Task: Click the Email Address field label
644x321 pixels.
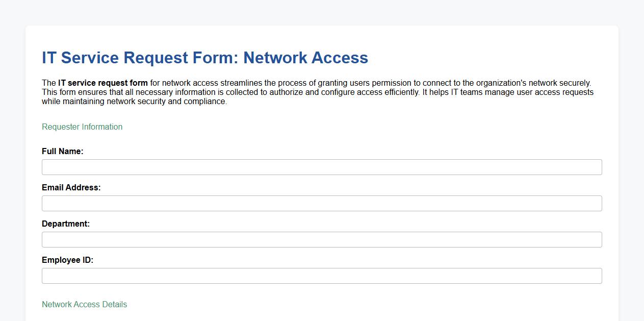Action: pyautogui.click(x=71, y=187)
